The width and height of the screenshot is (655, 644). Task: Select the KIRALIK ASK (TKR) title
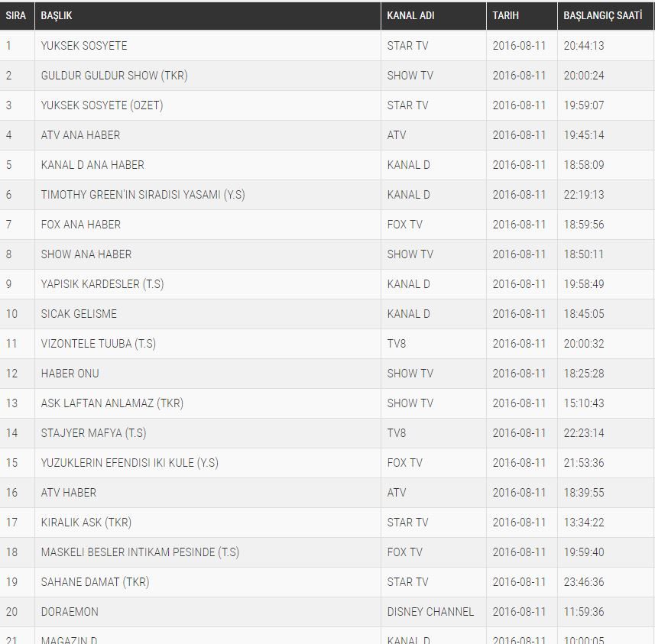click(x=86, y=523)
